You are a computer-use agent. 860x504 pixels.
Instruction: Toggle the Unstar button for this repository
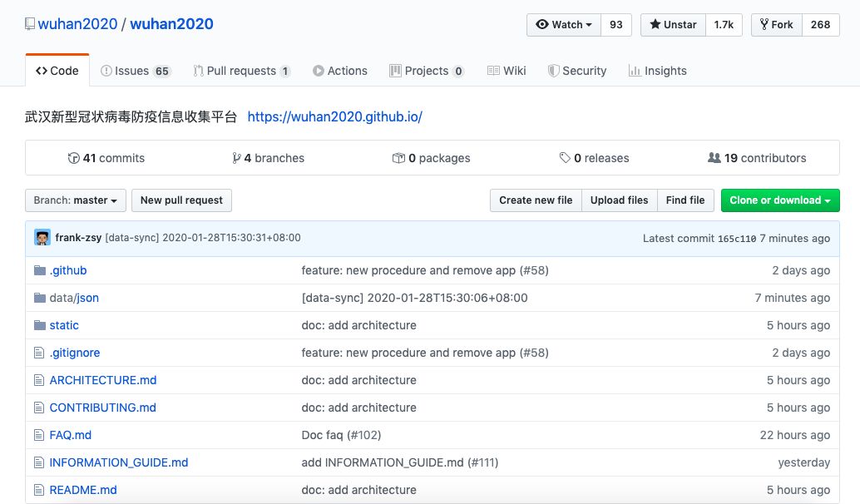click(673, 25)
